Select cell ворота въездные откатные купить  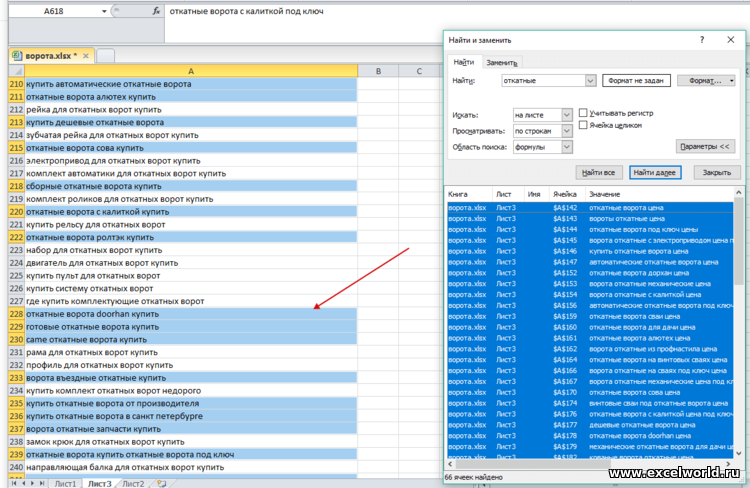coord(191,378)
